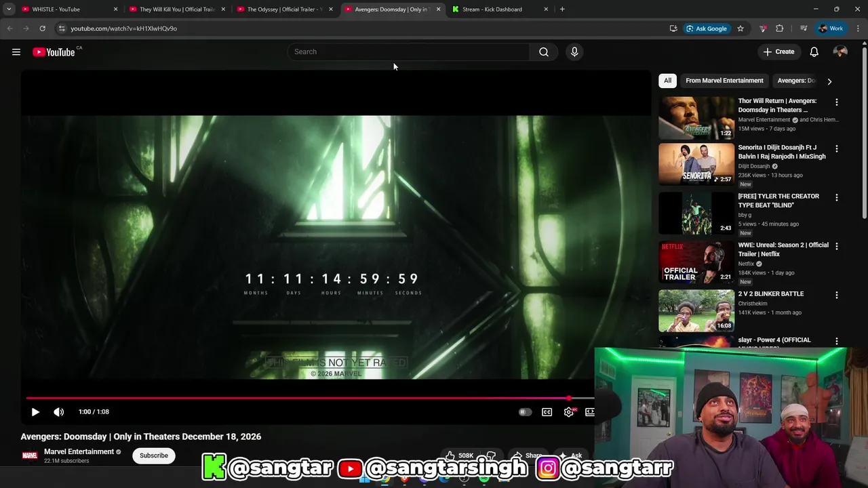Click the address bar URL
Screen dimensions: 868x488
124,28
